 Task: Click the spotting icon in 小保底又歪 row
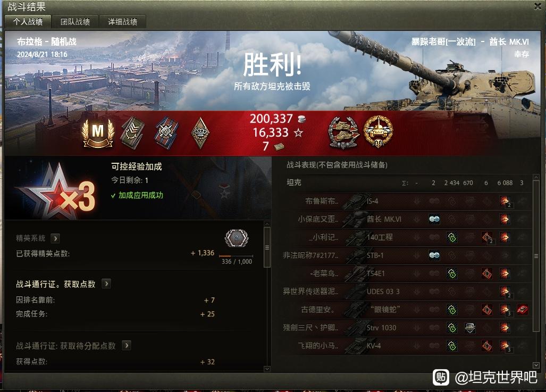[434, 219]
